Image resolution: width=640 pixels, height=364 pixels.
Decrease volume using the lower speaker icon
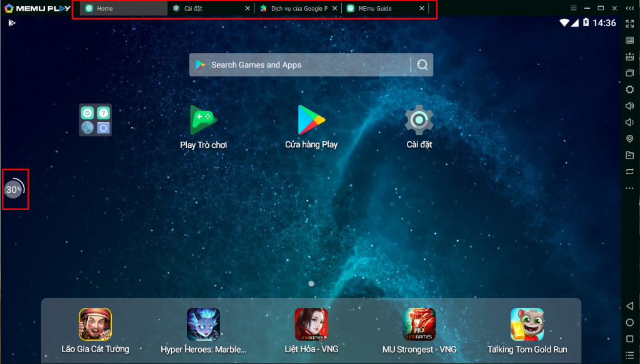630,122
